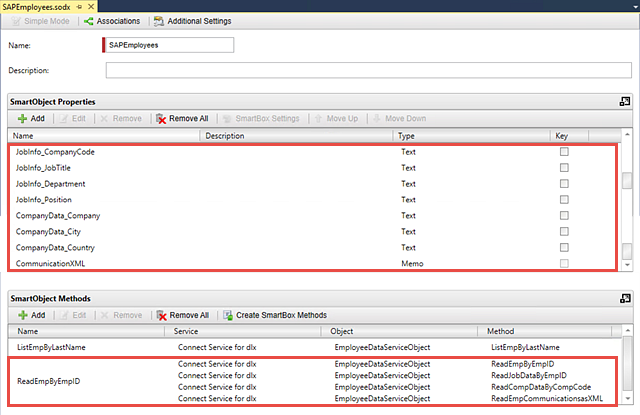Click the Name input field SAPEmployees
Screen dimensions: 640x415
[168, 45]
